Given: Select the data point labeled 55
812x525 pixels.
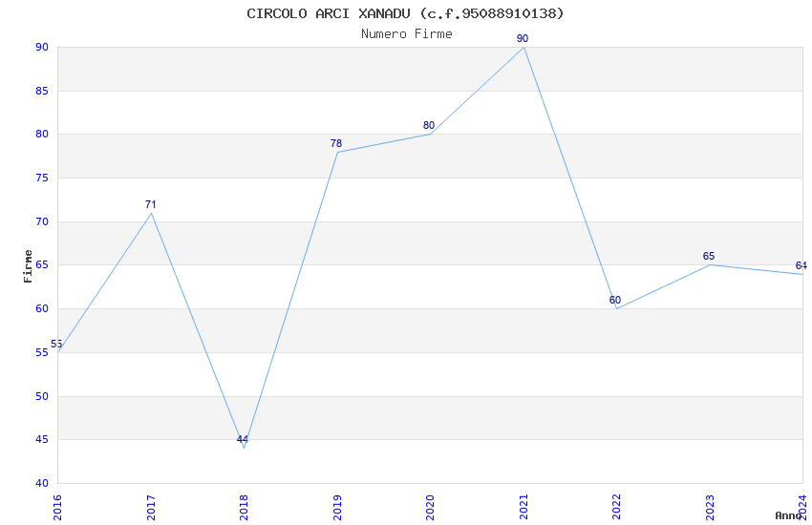Looking at the screenshot, I should 58,352.
